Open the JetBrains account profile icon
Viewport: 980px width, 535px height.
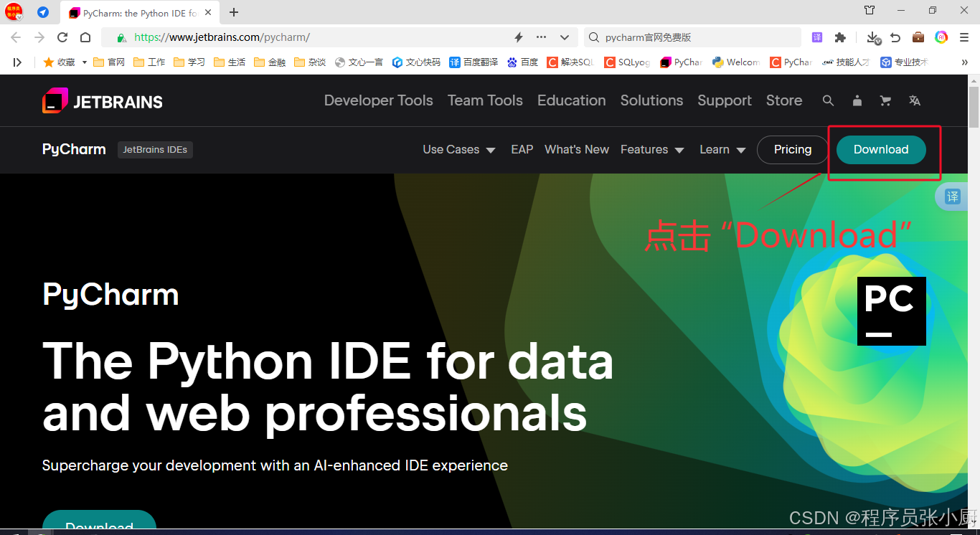(x=857, y=101)
